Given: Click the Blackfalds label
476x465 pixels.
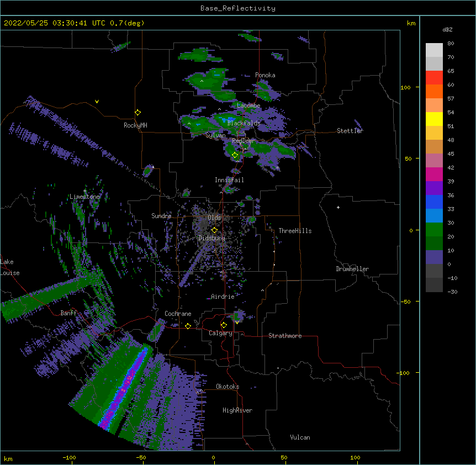Looking at the screenshot, I should pos(244,123).
